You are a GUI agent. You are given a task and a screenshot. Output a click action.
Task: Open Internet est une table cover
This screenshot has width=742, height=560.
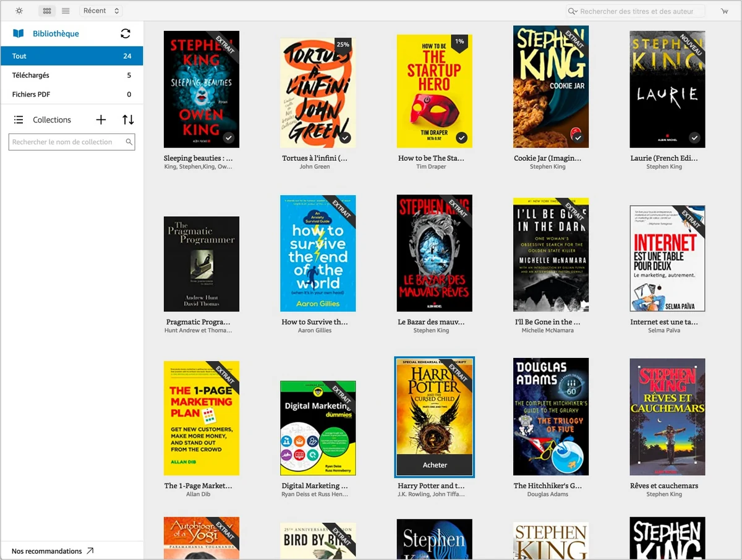(667, 258)
